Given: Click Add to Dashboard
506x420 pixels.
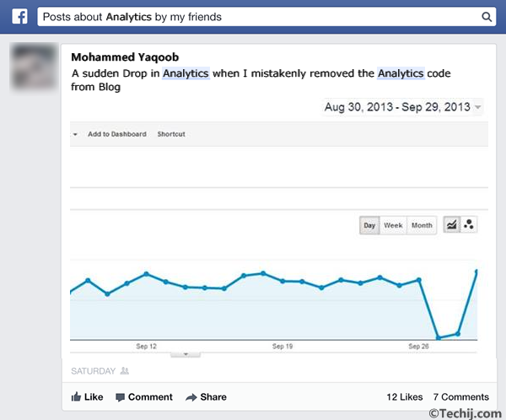Looking at the screenshot, I should point(117,134).
